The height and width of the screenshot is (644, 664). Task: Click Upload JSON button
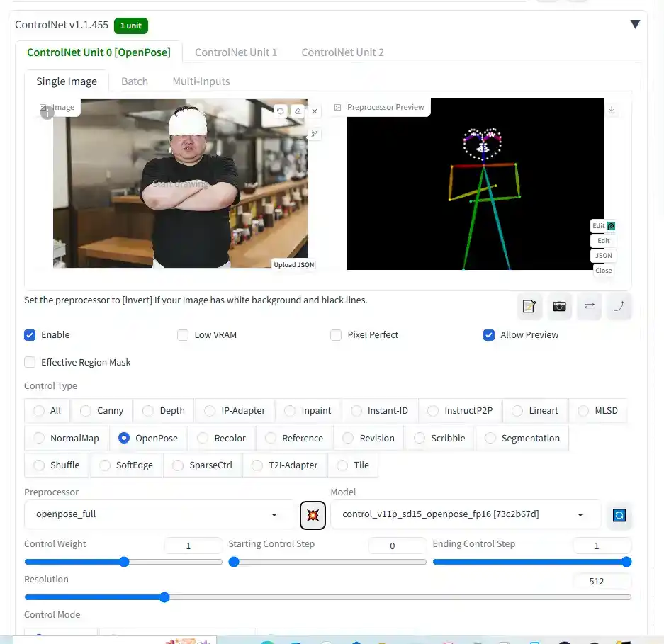(x=294, y=265)
